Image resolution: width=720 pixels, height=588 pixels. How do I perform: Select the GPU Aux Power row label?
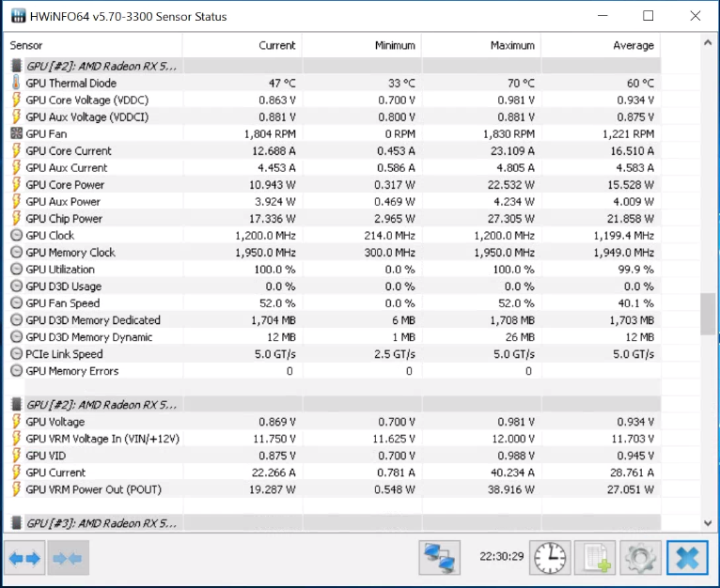point(63,202)
